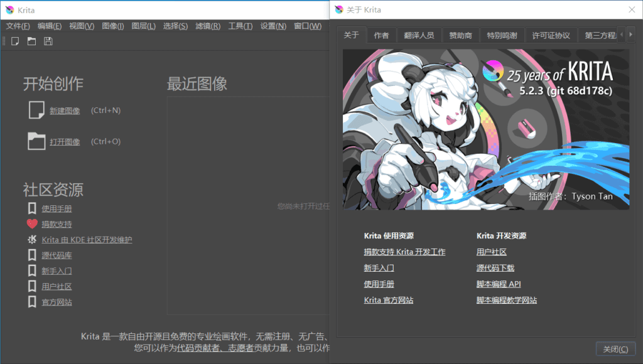Switch to the 赞助商 tab

click(x=460, y=36)
